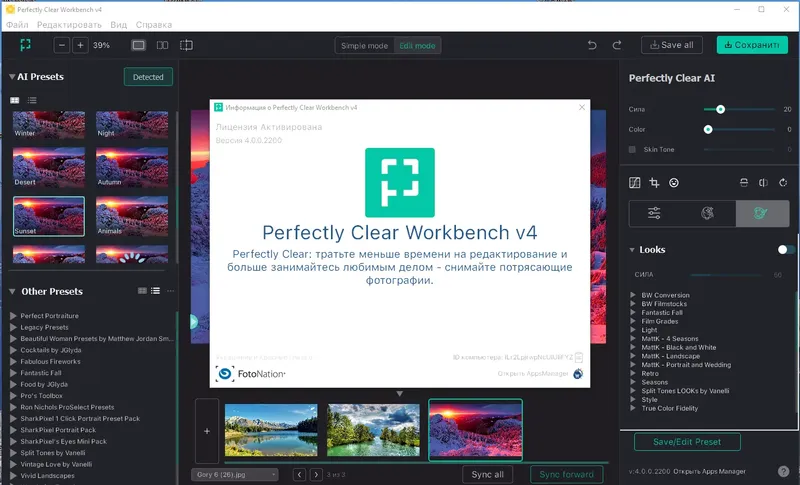This screenshot has height=485, width=800.
Task: Open the Looks tab icon
Action: point(762,213)
